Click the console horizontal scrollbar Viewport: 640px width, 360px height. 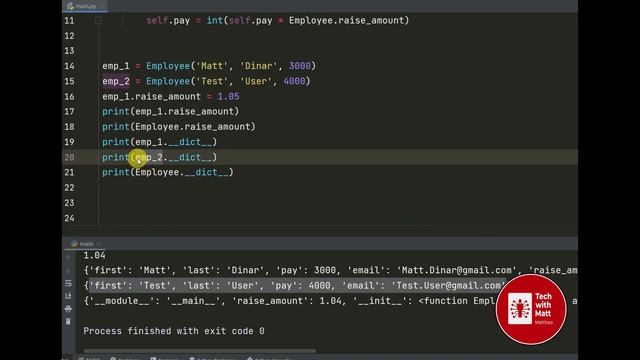coord(199,351)
